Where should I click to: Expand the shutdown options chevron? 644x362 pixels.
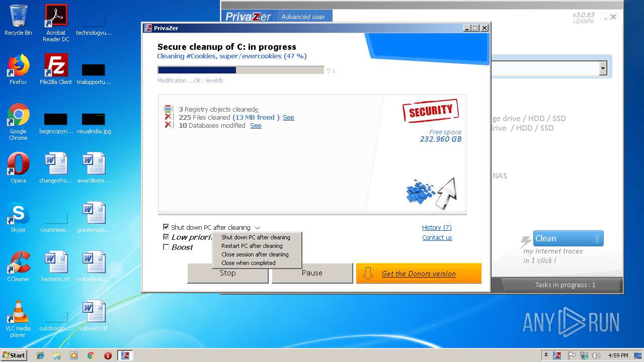point(257,228)
